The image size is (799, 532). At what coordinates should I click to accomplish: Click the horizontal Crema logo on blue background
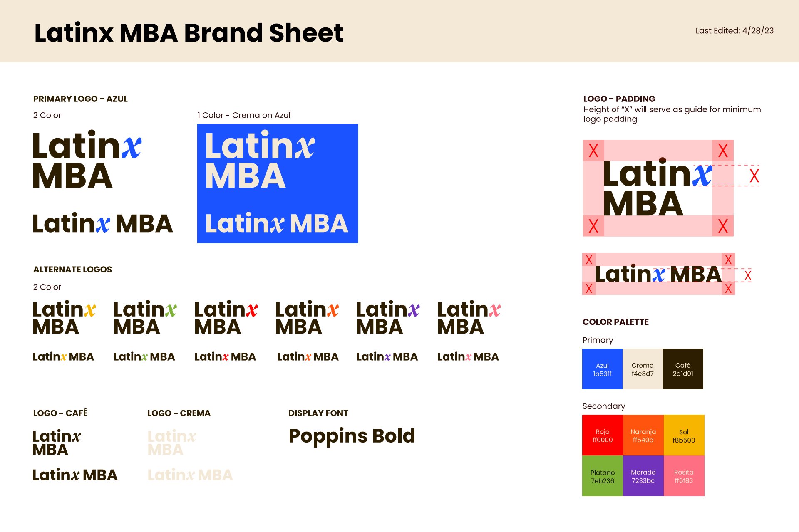pos(277,224)
